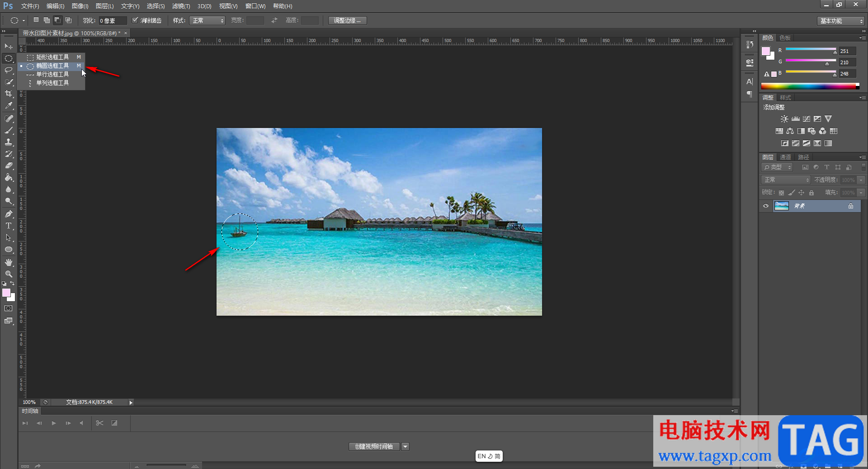Screen dimensions: 868x469
Task: Click the 调整边缘 button
Action: 347,20
